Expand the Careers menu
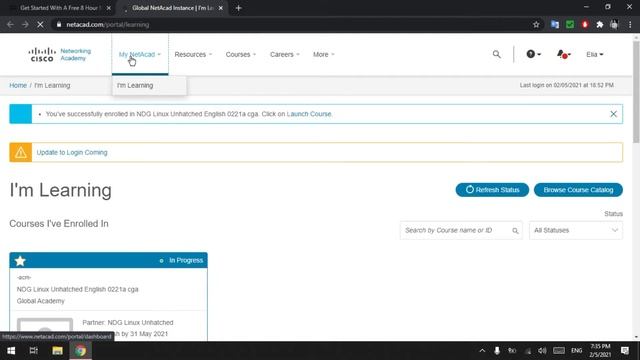 (x=284, y=54)
